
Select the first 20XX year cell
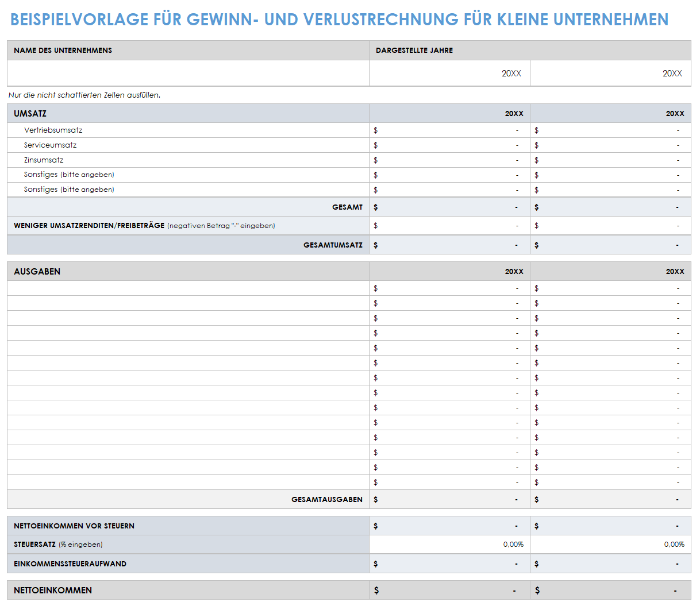click(449, 73)
